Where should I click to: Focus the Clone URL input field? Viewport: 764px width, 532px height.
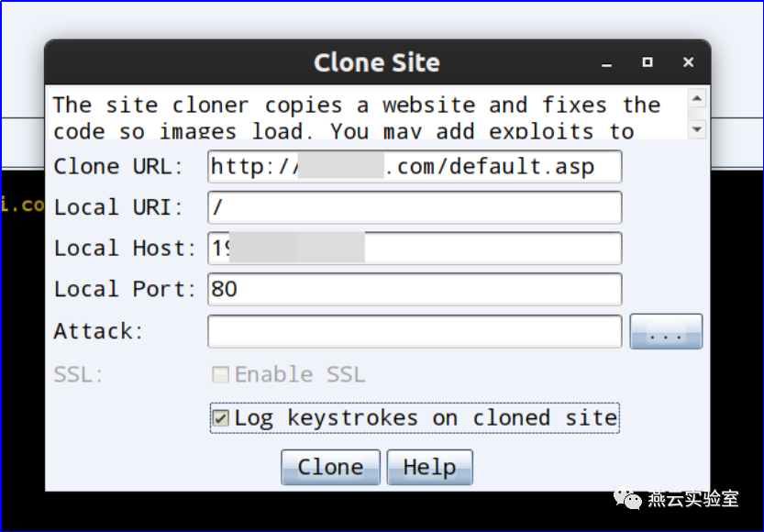[415, 167]
